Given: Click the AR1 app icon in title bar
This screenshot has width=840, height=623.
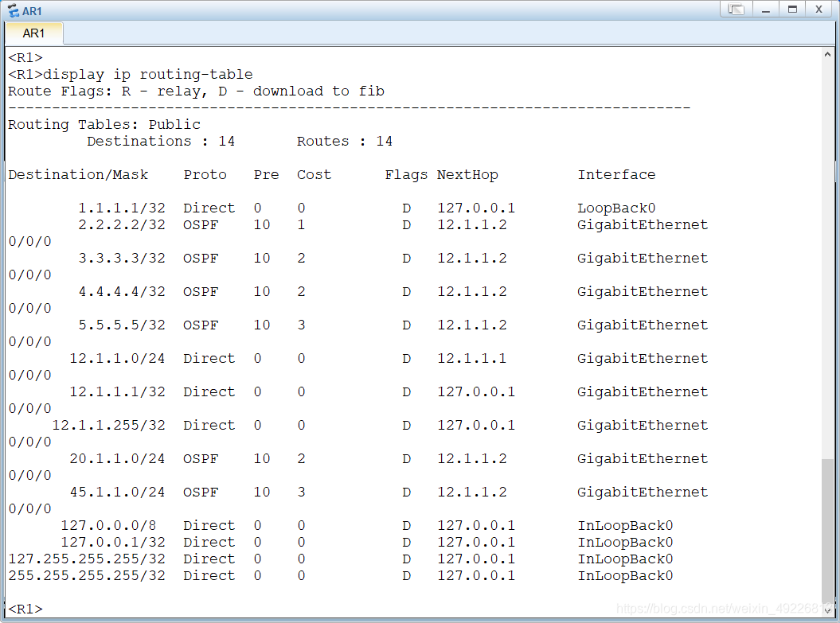Looking at the screenshot, I should click(x=13, y=10).
